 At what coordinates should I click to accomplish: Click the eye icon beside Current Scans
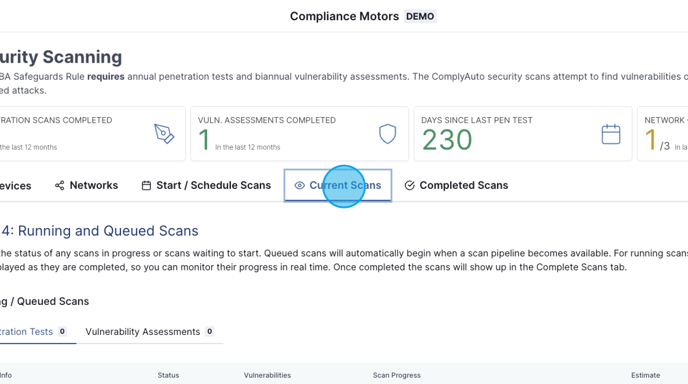click(299, 186)
